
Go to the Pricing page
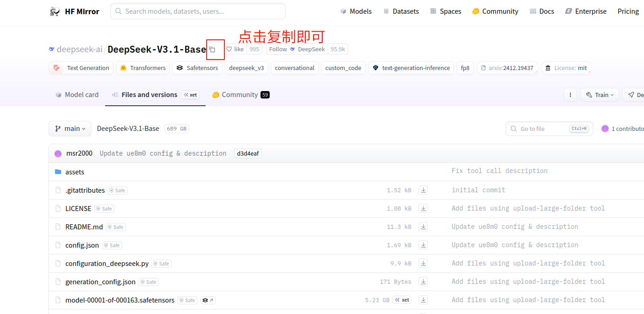click(628, 11)
